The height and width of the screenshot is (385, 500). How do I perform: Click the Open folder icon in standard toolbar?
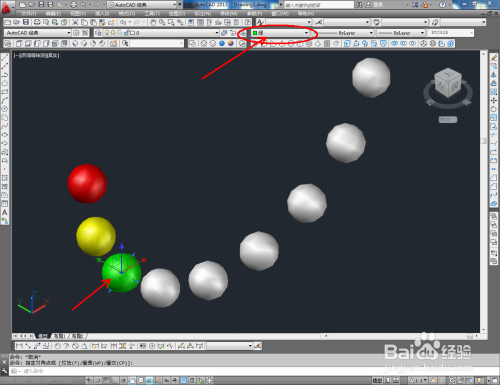[x=16, y=22]
